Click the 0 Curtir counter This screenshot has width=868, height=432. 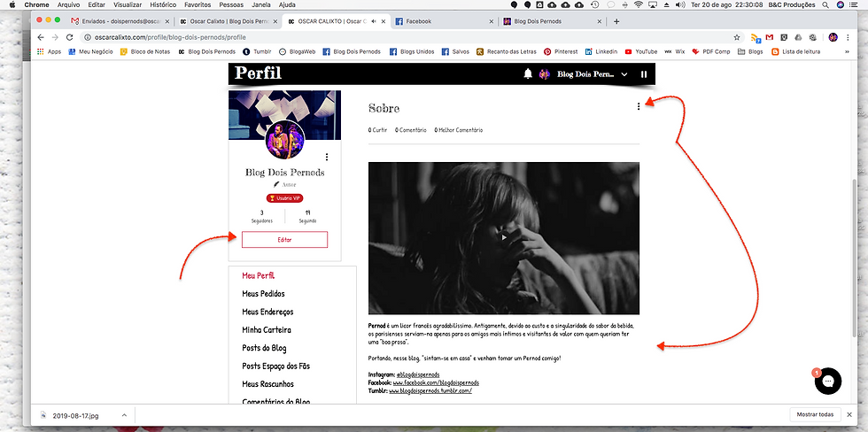coord(377,130)
